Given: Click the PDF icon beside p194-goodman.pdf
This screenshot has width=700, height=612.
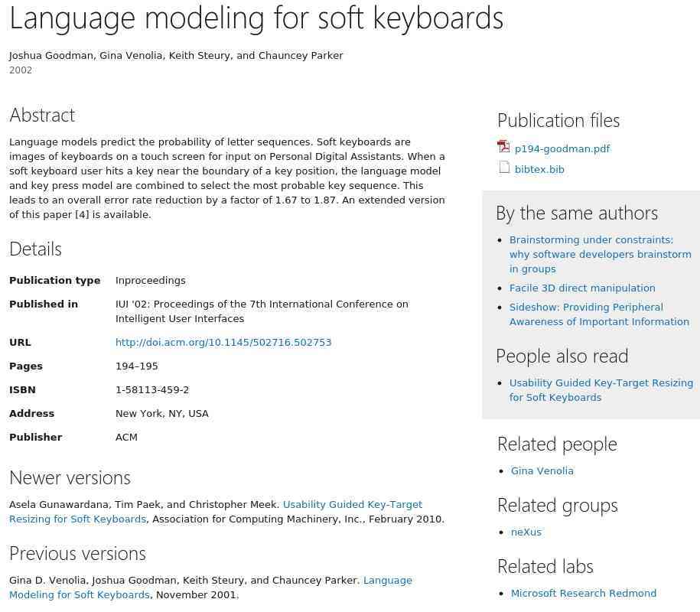Looking at the screenshot, I should pyautogui.click(x=503, y=146).
